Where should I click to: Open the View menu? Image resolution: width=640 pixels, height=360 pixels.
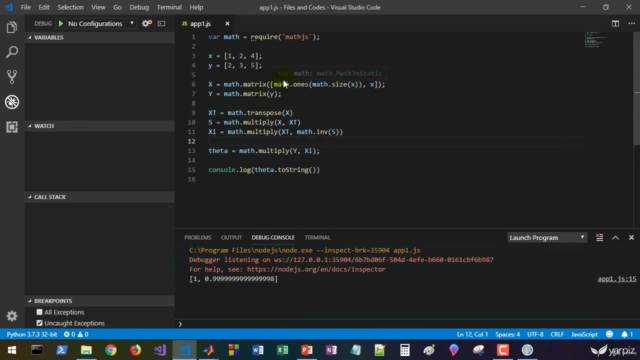pos(98,7)
